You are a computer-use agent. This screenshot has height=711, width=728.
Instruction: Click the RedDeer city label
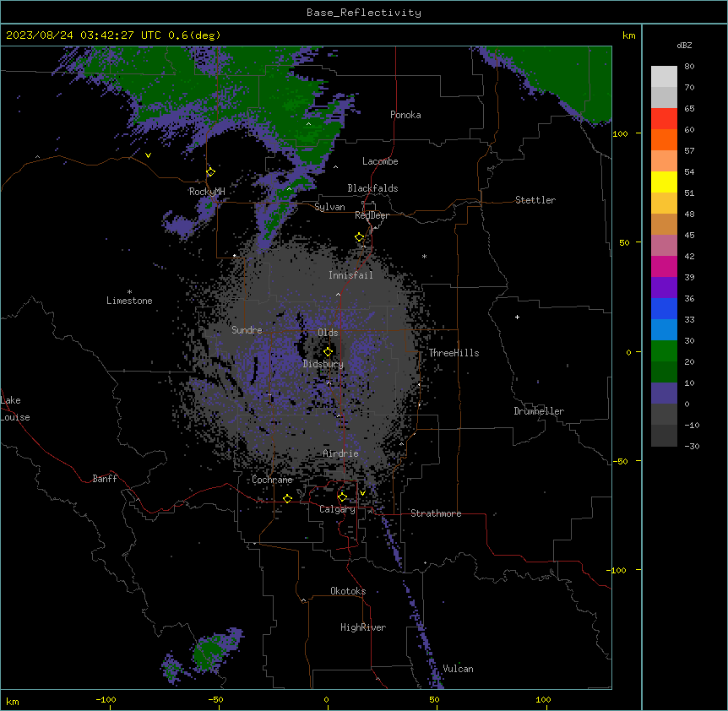(x=372, y=215)
